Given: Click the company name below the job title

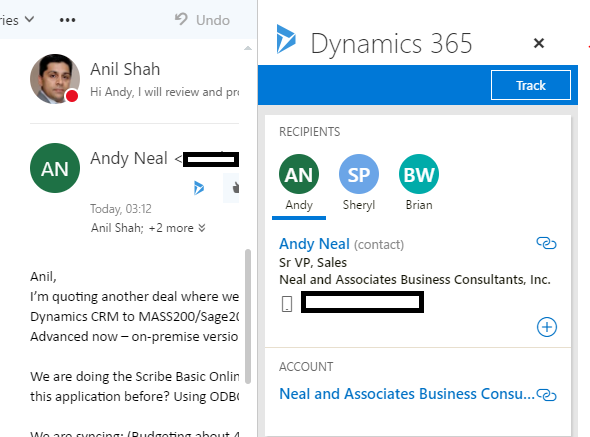Looking at the screenshot, I should [415, 279].
